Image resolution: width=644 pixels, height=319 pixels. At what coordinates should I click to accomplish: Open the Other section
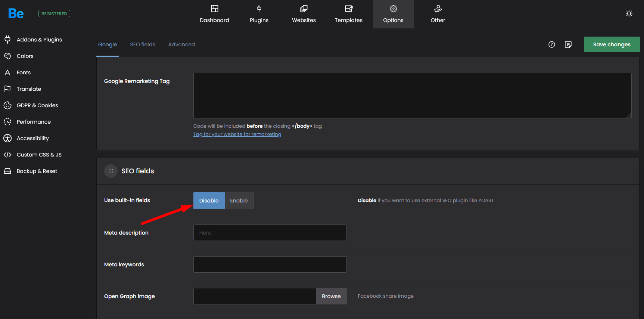point(438,14)
